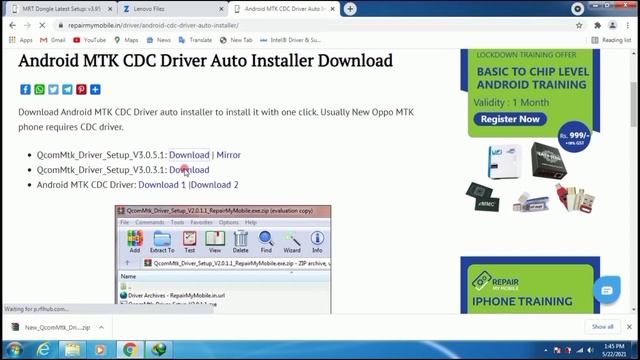Select Android MTK CDC Driver tab

tap(284, 9)
